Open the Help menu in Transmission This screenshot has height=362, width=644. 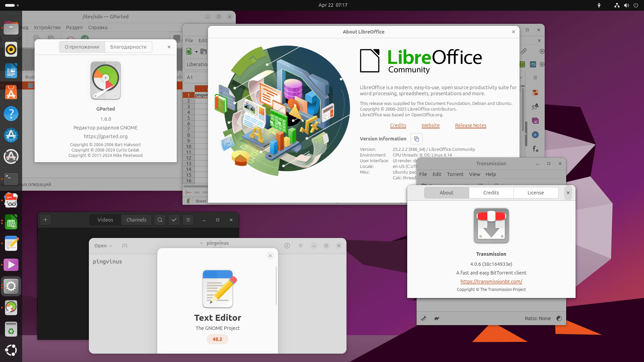[491, 174]
